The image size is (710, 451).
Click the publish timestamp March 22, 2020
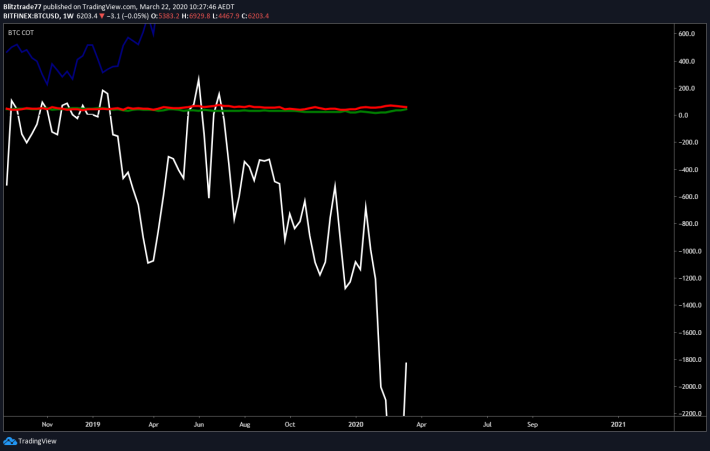[x=164, y=7]
